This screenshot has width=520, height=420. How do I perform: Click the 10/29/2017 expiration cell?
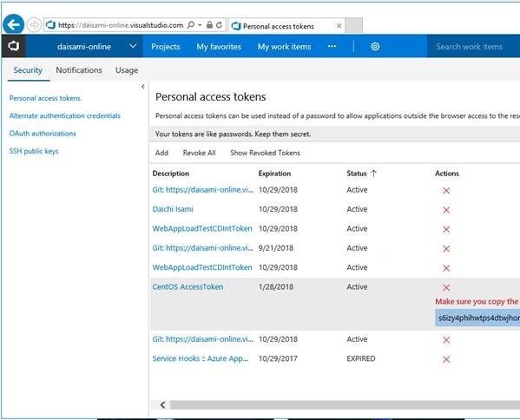278,358
